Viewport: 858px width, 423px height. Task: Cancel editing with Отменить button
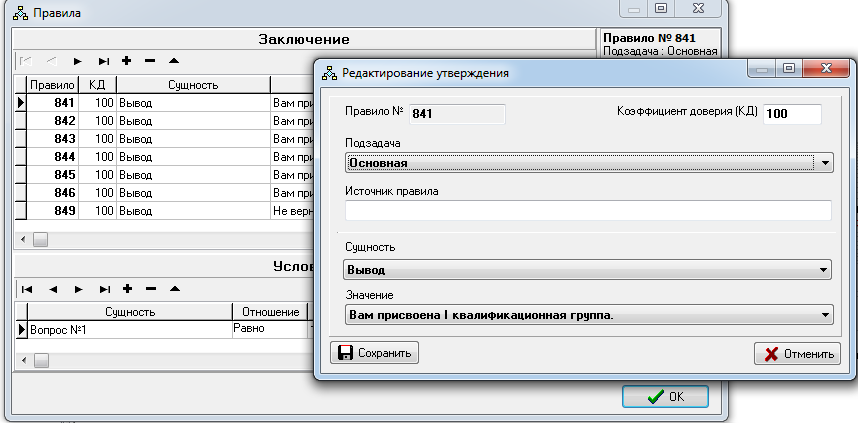click(797, 354)
